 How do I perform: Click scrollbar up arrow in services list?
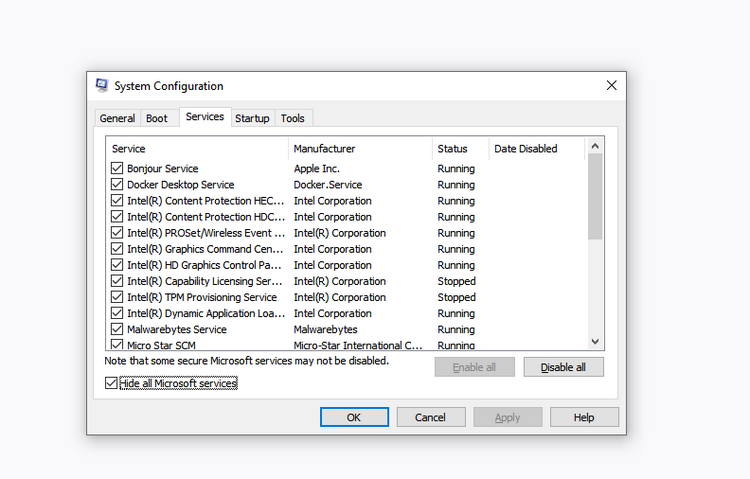point(596,146)
